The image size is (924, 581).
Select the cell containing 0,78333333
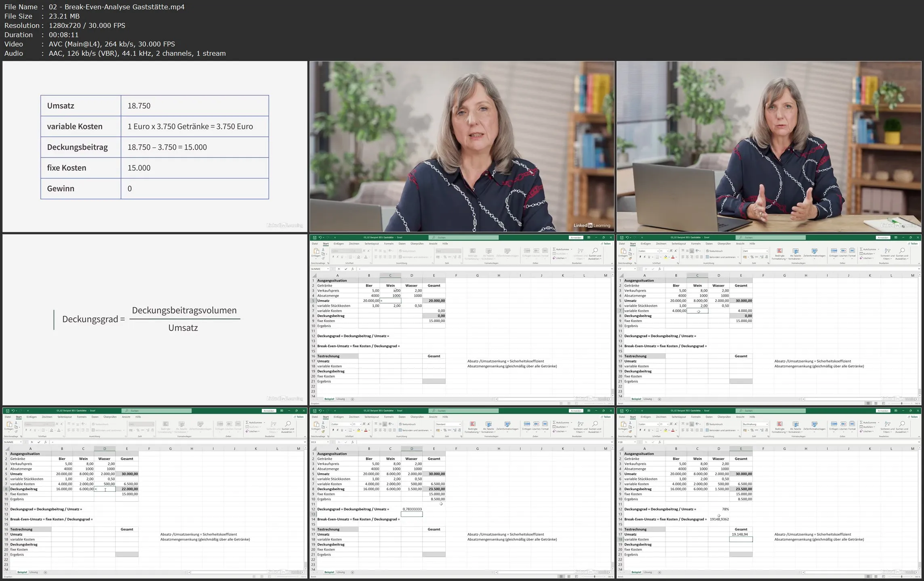pos(412,509)
